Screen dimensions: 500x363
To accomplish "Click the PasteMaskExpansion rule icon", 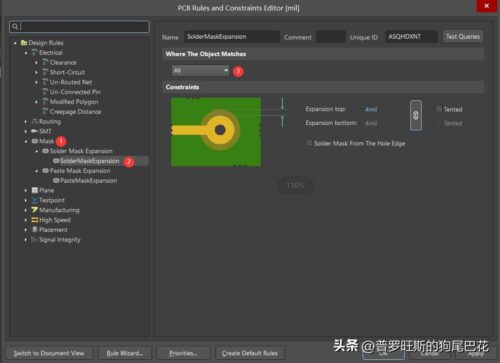I will (56, 181).
